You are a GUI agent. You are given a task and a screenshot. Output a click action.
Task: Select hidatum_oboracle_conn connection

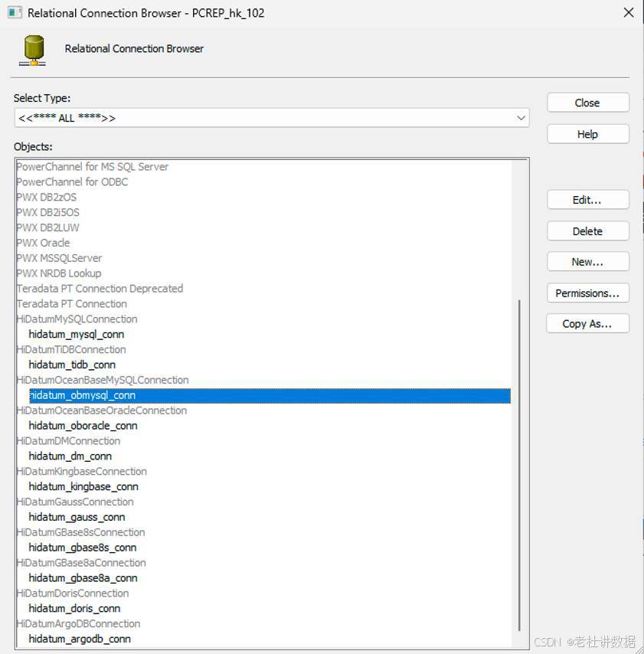click(x=83, y=426)
